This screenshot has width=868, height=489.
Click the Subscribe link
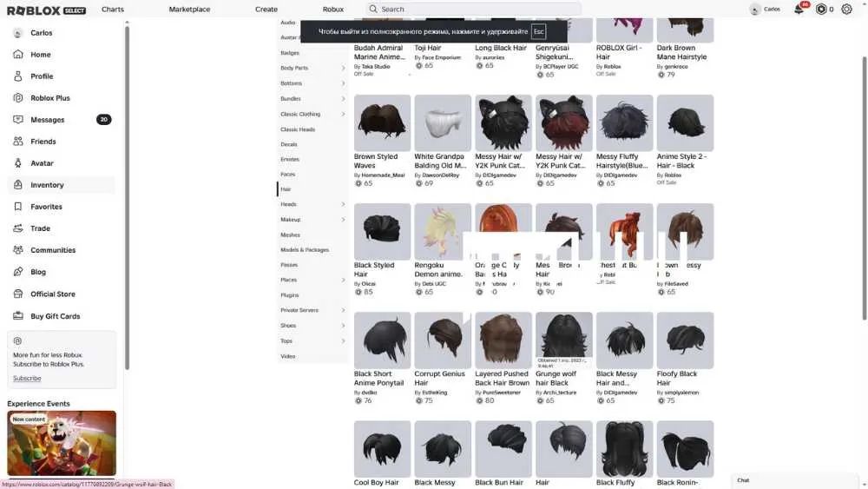point(27,378)
